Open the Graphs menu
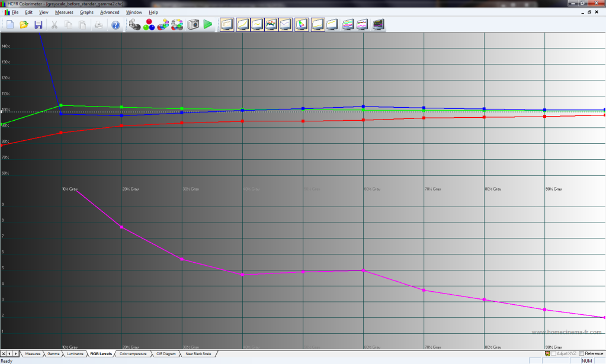This screenshot has width=606, height=364. coord(86,12)
